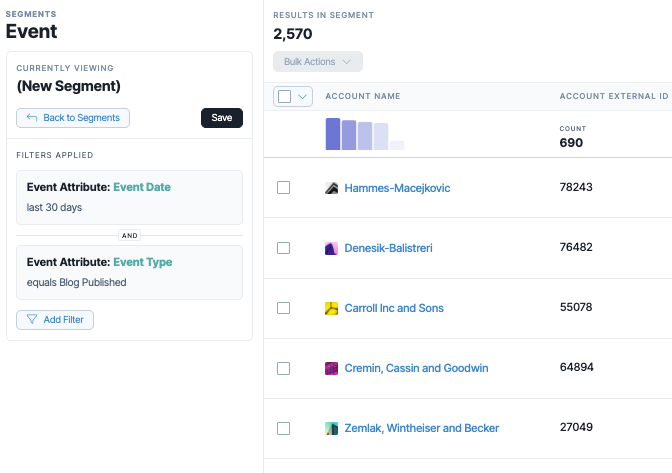
Task: Edit the Event Type filter card
Action: 129,272
